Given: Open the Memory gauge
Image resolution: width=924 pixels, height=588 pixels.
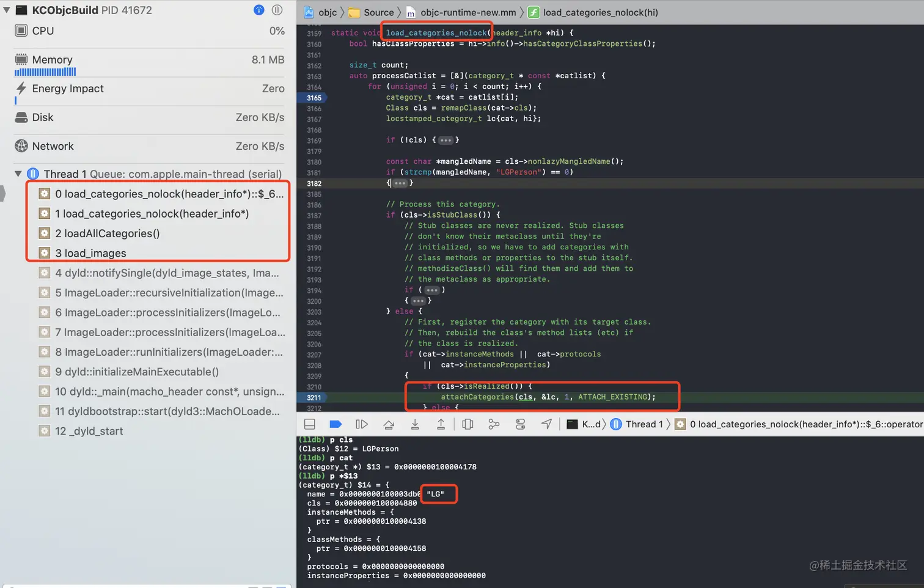Looking at the screenshot, I should (x=150, y=63).
